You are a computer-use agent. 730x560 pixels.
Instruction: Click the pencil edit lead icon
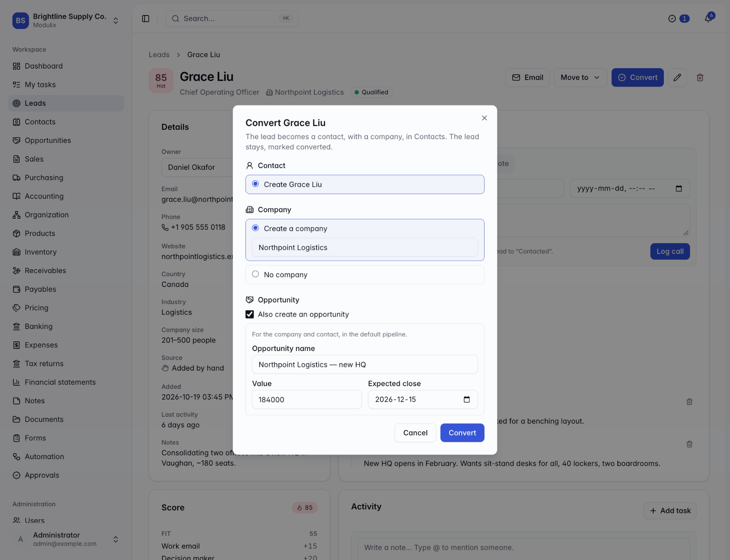[677, 78]
